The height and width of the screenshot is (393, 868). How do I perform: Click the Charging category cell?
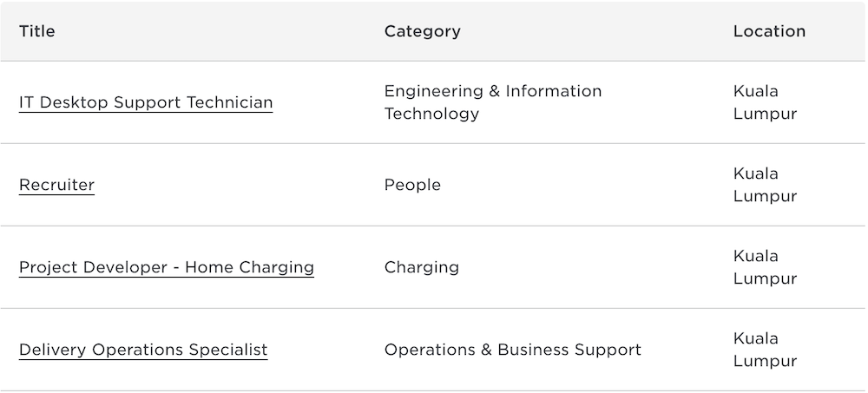coord(422,267)
